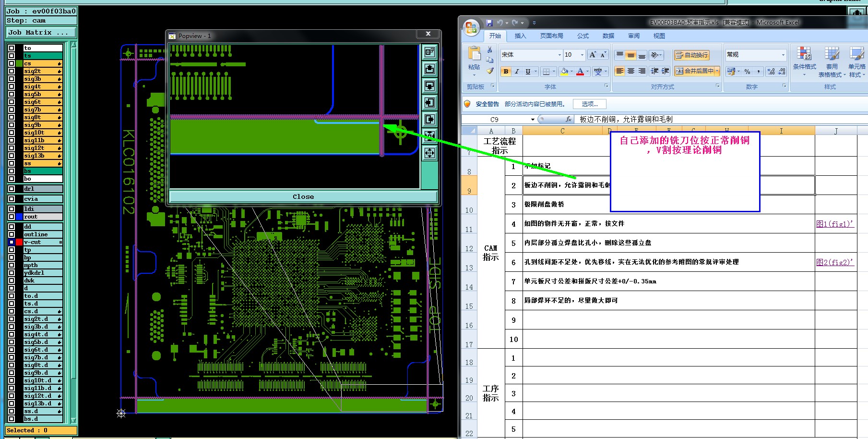The width and height of the screenshot is (868, 439).
Task: Switch to the 视图 ribbon tab
Action: pyautogui.click(x=659, y=36)
